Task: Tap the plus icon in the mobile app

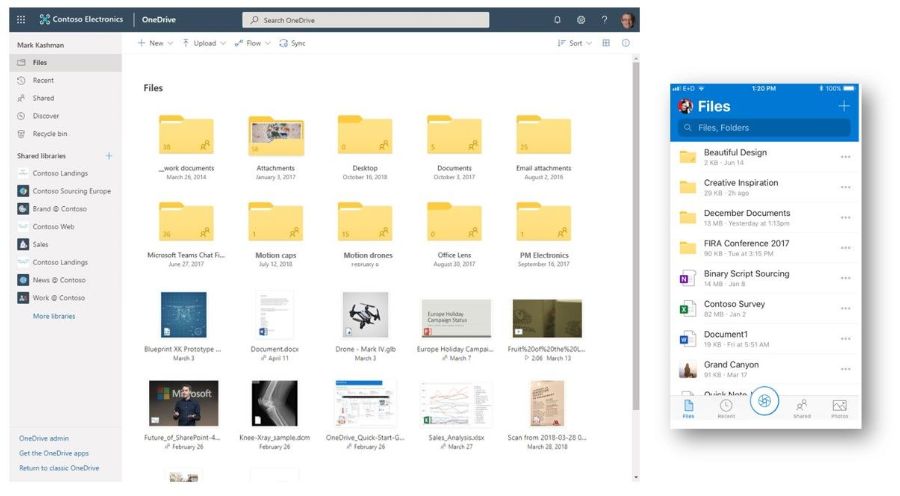Action: click(x=844, y=106)
